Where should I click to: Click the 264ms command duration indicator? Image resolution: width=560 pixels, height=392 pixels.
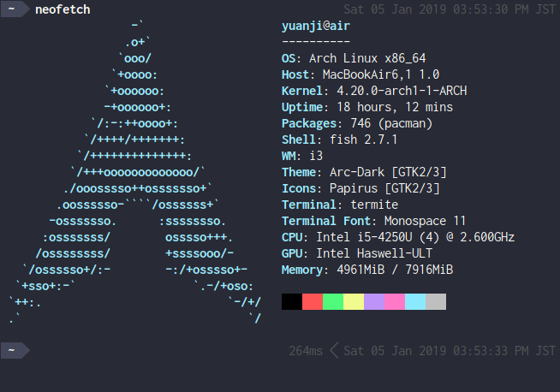point(306,350)
